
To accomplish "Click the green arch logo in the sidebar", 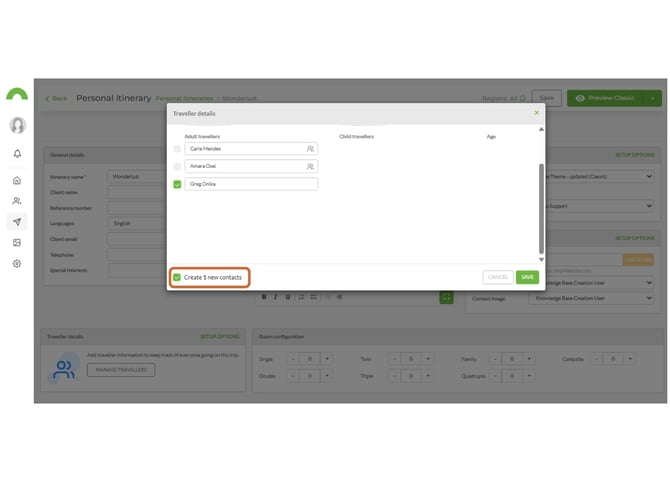I will coord(17,94).
